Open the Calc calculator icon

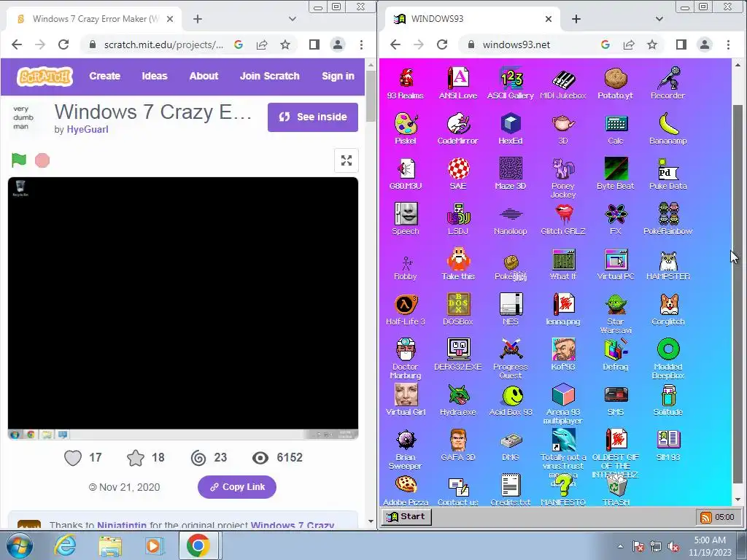point(616,128)
